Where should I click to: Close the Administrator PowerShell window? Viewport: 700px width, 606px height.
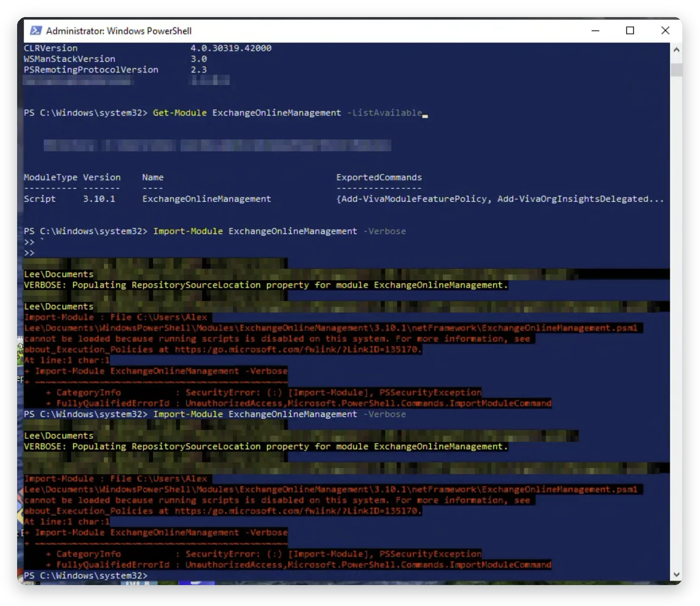click(x=665, y=30)
